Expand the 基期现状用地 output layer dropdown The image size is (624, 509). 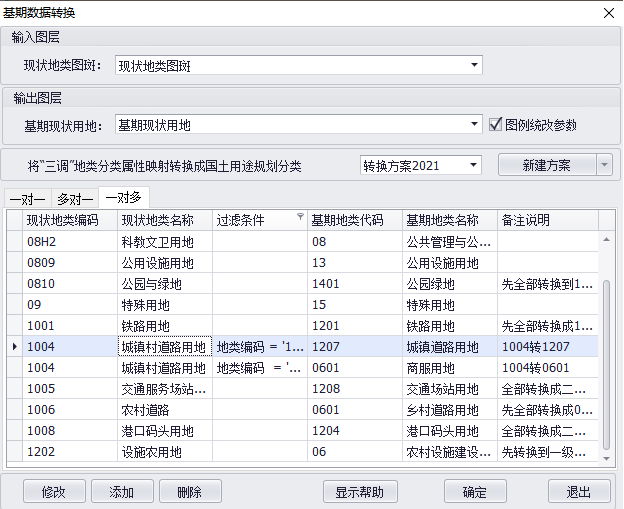474,125
